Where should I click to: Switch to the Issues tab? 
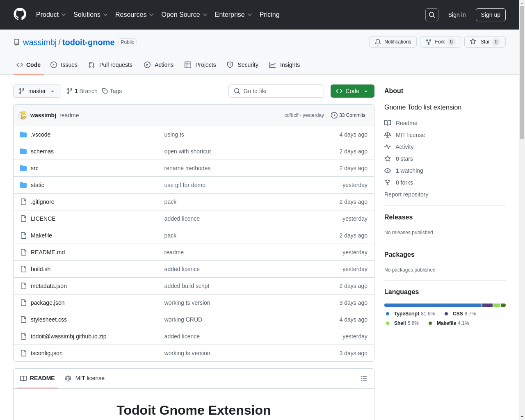64,65
